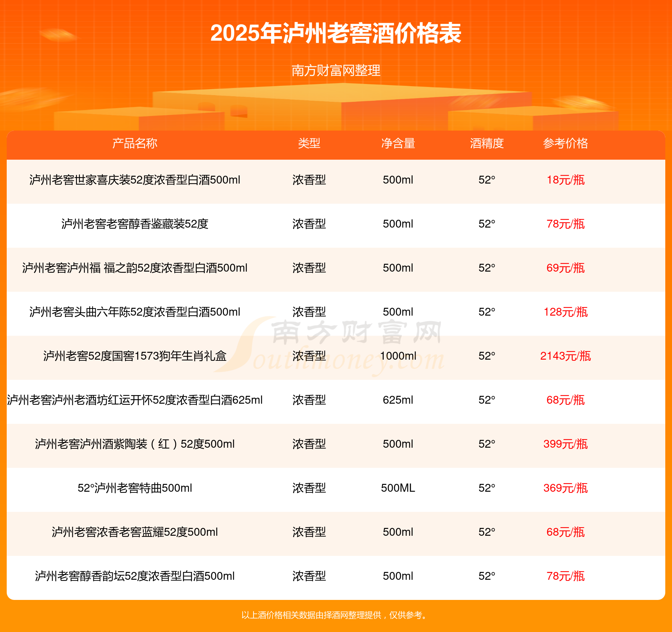Highlight "52°" alcohol value in 头曲六年陈 row

point(487,312)
